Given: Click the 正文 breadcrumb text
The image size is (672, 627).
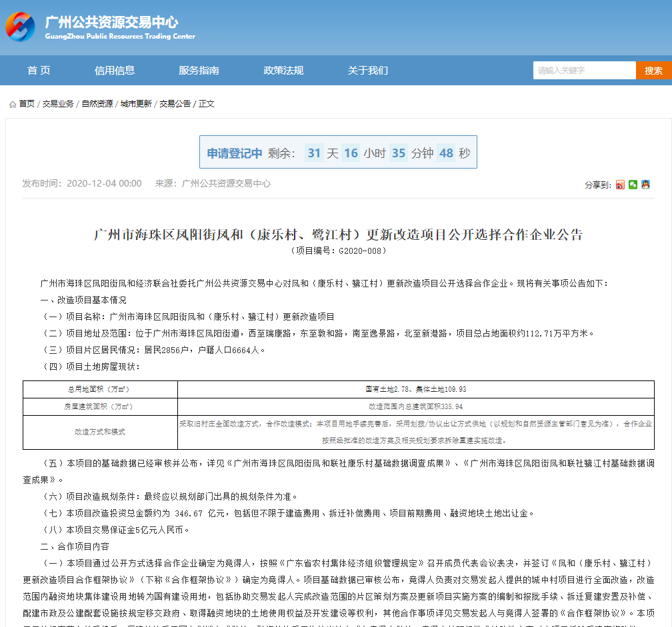Looking at the screenshot, I should pyautogui.click(x=206, y=104).
